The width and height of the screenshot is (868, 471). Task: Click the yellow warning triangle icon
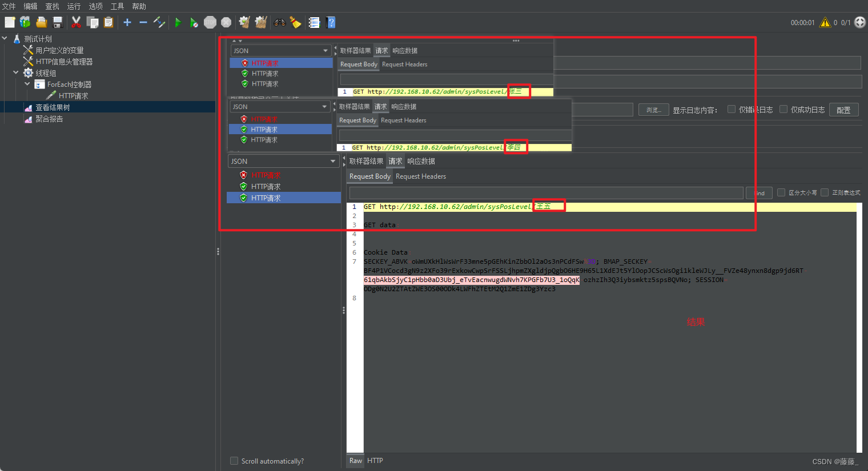tap(825, 22)
